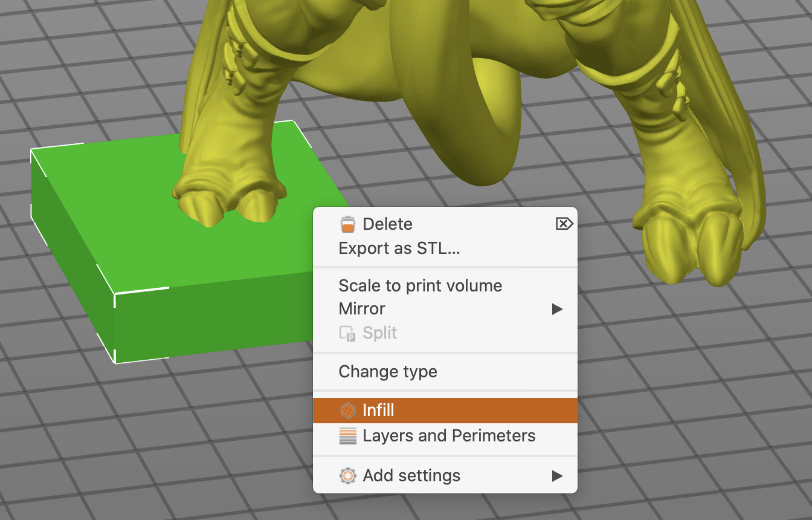The height and width of the screenshot is (520, 812).
Task: Click the Add settings gear icon
Action: [347, 476]
